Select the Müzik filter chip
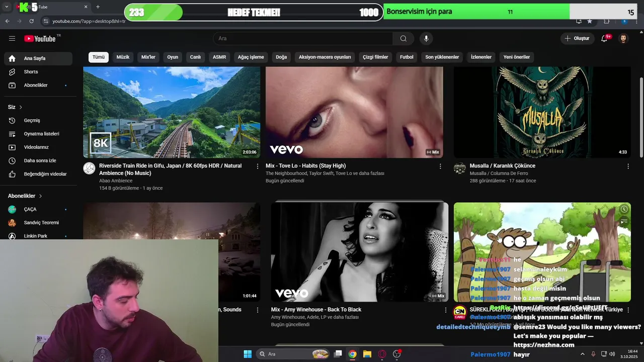This screenshot has height=362, width=644. tap(123, 57)
